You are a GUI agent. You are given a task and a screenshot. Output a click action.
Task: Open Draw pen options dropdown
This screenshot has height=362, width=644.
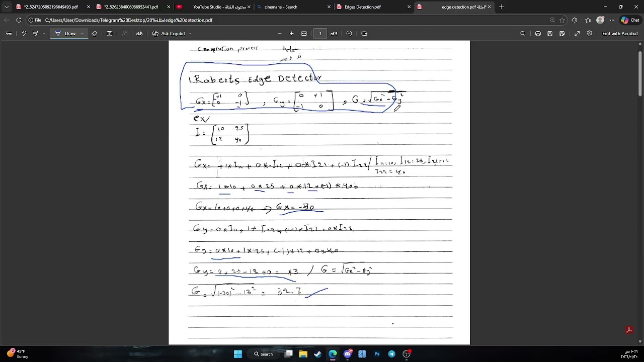(82, 34)
